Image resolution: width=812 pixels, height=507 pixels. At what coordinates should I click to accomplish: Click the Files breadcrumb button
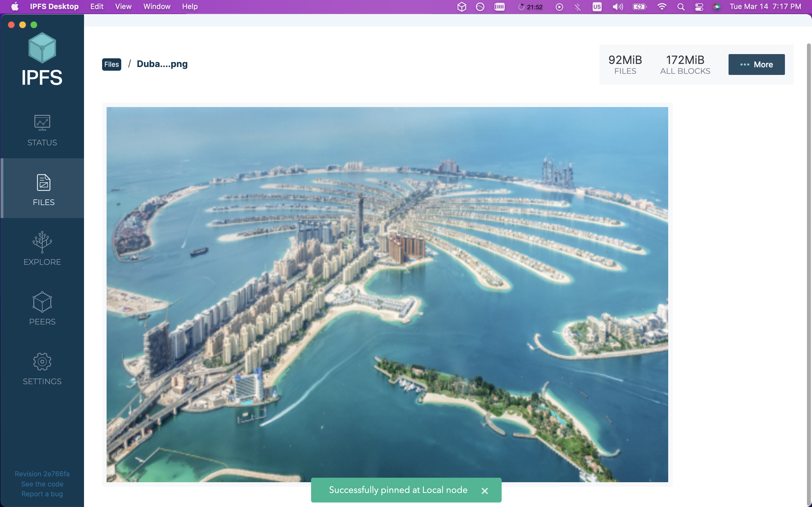111,65
